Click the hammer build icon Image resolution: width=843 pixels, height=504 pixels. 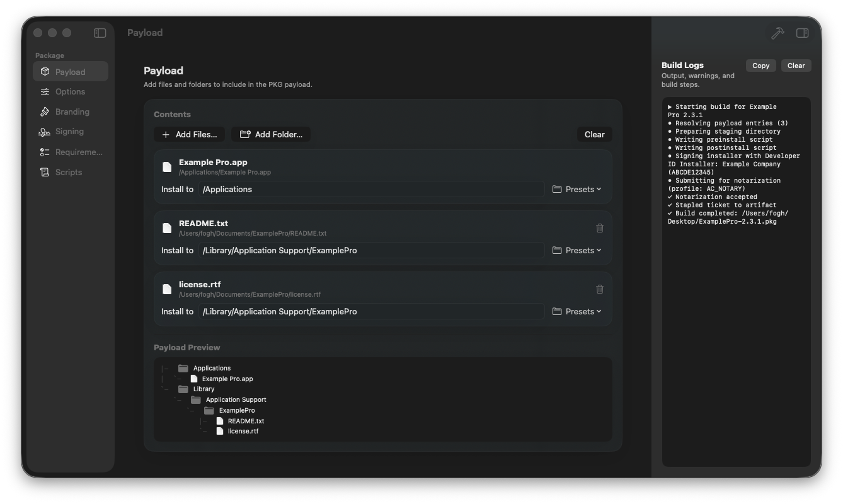(x=777, y=33)
